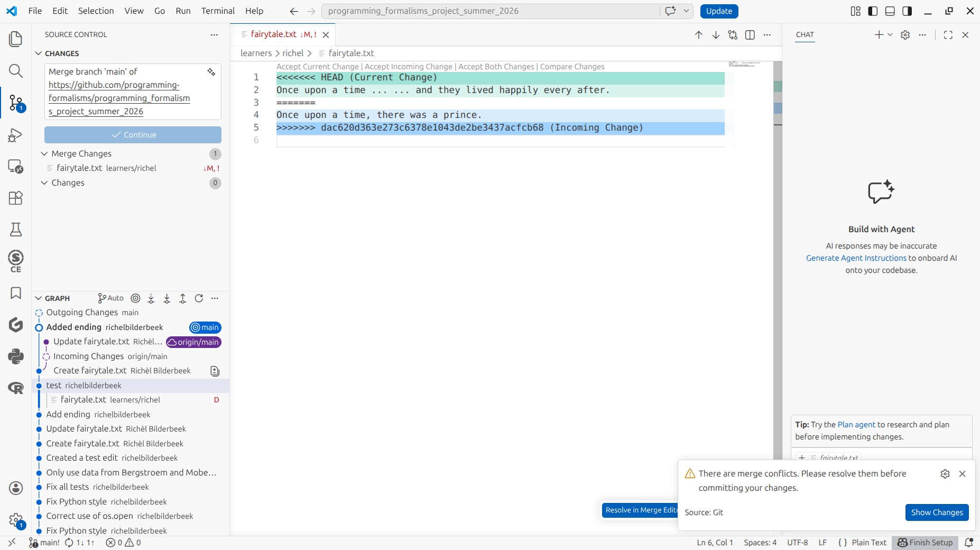Go to next conflict arrow
980x550 pixels.
(716, 35)
